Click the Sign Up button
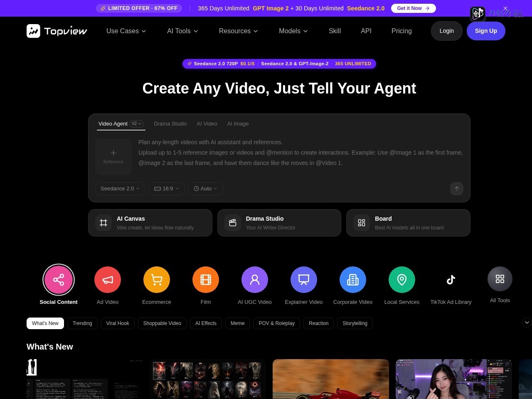This screenshot has height=399, width=532. (x=486, y=31)
